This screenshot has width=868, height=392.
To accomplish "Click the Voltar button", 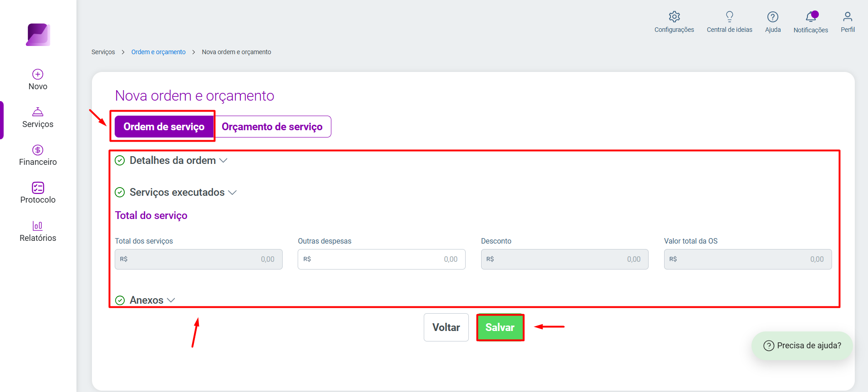I will (446, 327).
